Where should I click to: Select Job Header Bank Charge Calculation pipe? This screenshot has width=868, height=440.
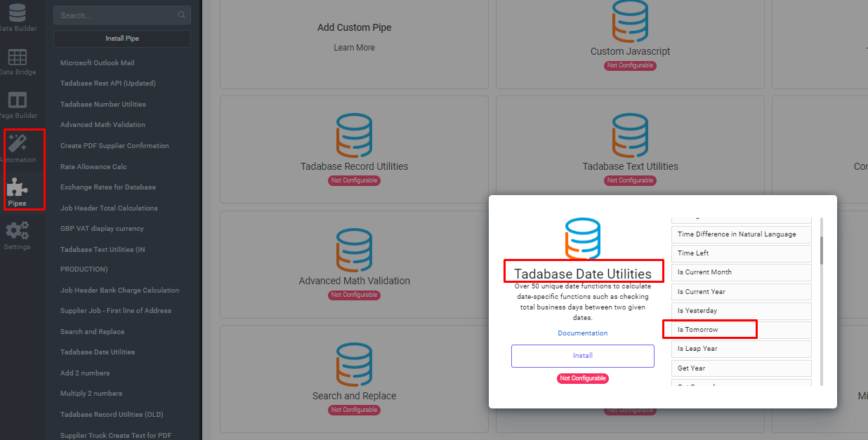(119, 291)
